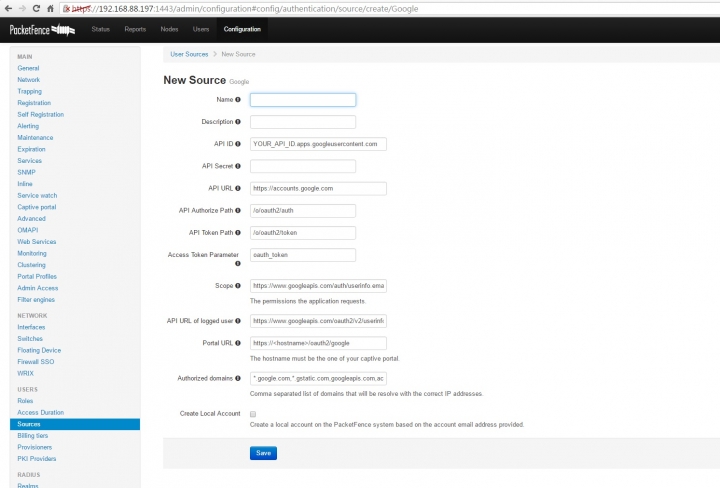Open the Users menu

tap(201, 29)
